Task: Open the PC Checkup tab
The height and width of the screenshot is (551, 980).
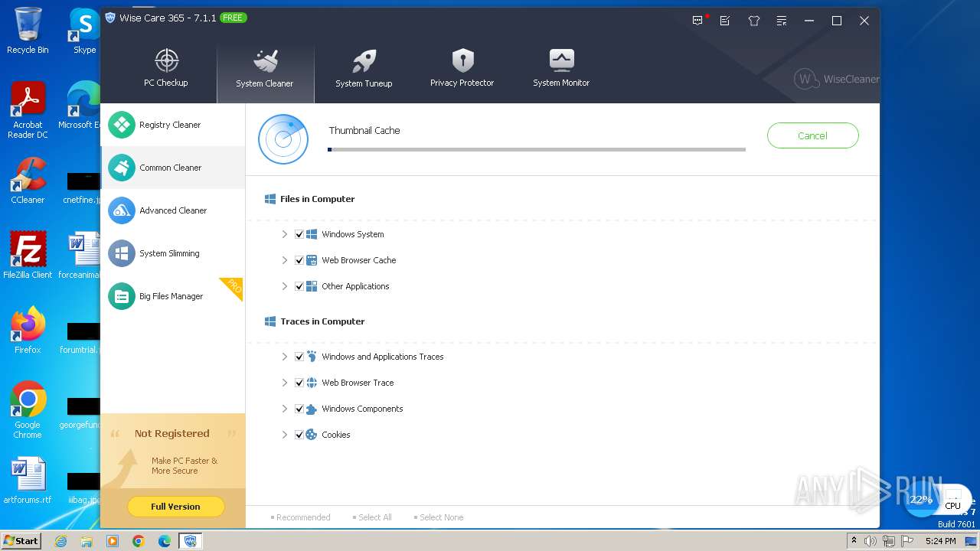Action: click(x=166, y=67)
